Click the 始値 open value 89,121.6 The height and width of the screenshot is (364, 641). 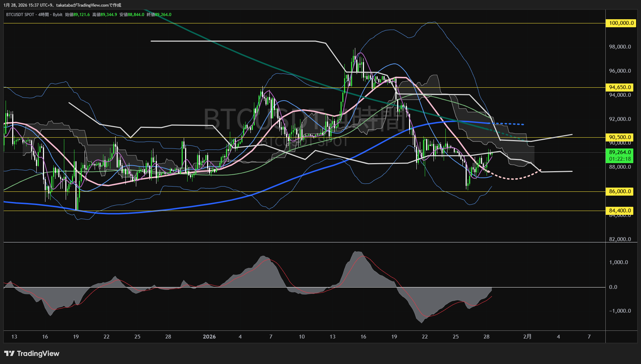pos(81,15)
